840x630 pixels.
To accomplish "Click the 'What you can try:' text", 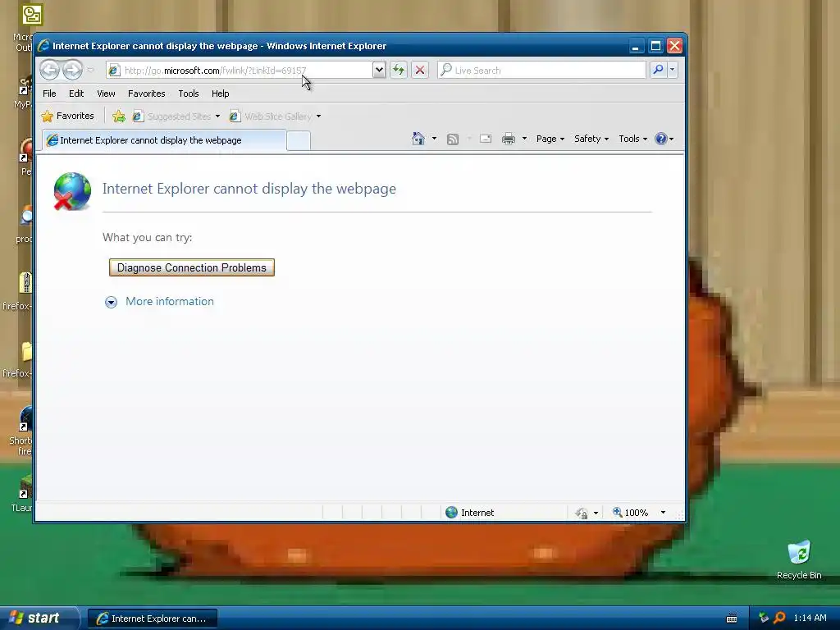I will (148, 237).
